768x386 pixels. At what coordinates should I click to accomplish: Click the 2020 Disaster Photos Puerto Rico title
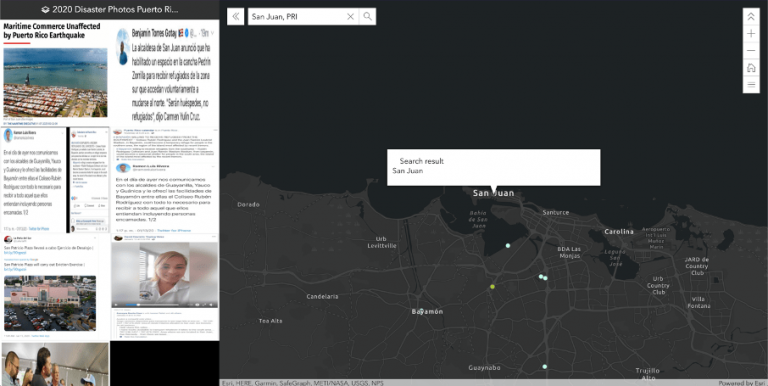click(115, 9)
